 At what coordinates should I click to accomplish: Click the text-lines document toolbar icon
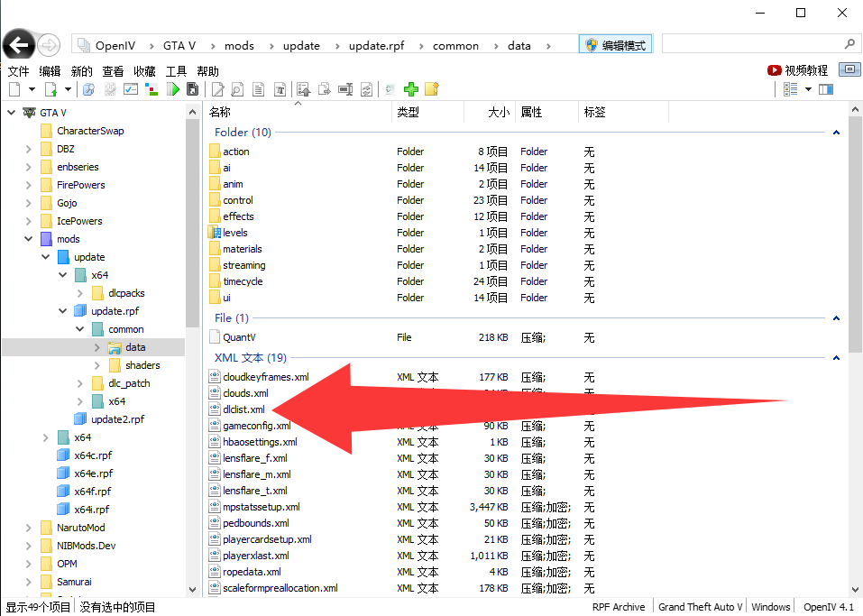pos(258,89)
